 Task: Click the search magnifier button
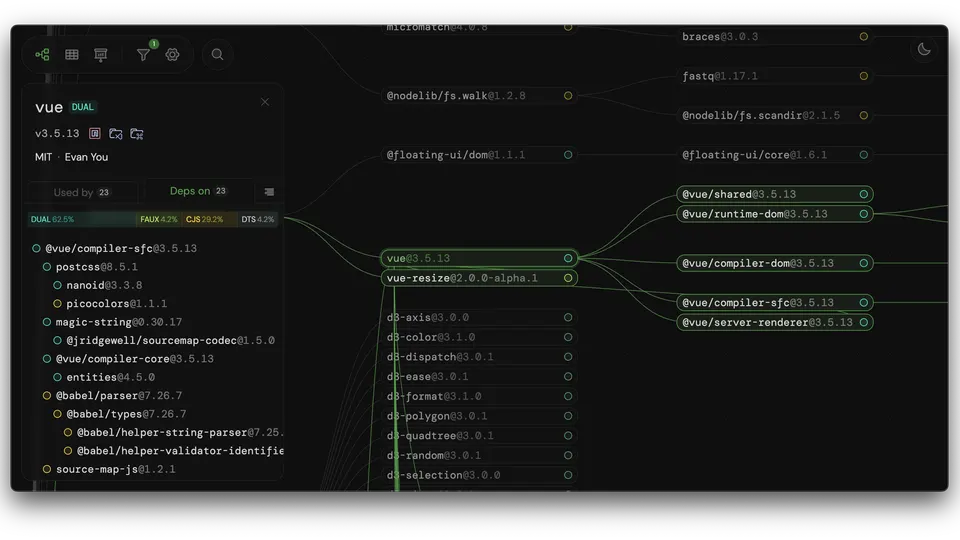point(217,54)
